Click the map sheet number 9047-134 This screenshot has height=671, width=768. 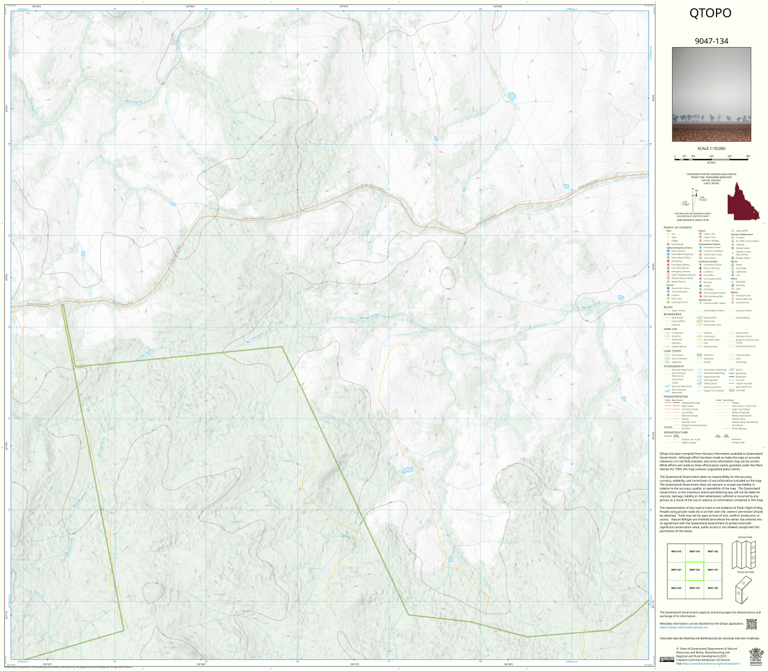[x=711, y=41]
